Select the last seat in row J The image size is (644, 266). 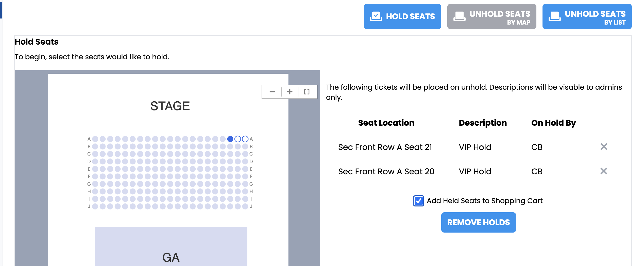pyautogui.click(x=245, y=206)
